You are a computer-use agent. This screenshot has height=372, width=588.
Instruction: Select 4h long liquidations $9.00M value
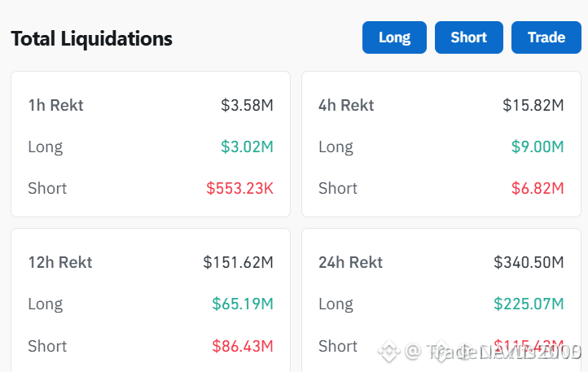tap(538, 147)
